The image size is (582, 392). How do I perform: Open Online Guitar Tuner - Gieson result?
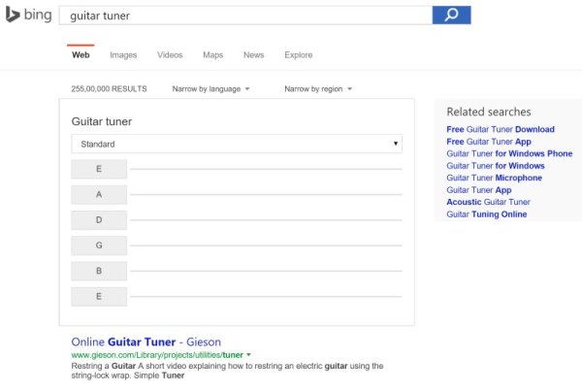tap(145, 342)
